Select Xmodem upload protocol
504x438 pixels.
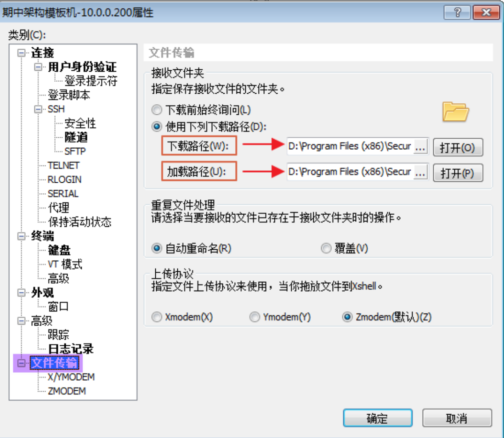click(157, 317)
